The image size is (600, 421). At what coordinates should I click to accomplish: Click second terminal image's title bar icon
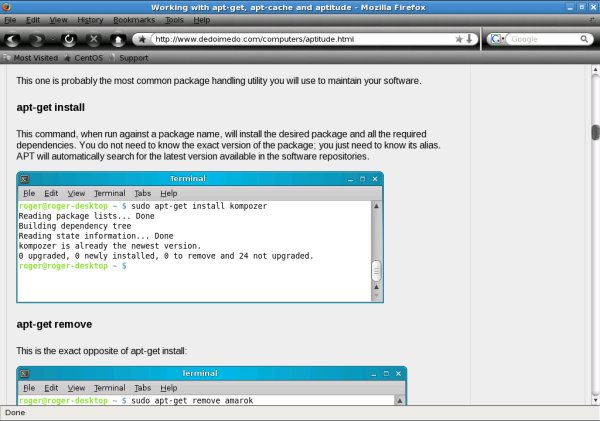pos(24,374)
